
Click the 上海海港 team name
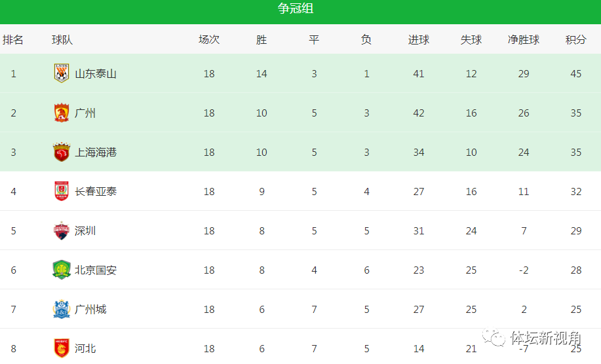(96, 153)
